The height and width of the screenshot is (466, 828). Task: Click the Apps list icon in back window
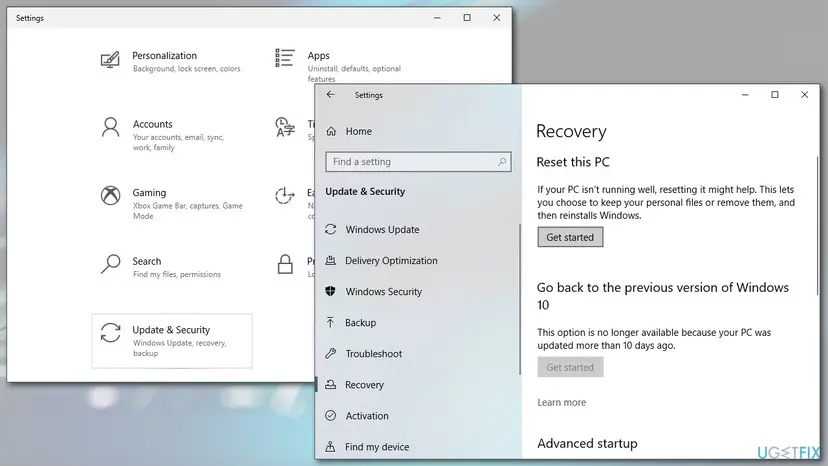pyautogui.click(x=285, y=58)
